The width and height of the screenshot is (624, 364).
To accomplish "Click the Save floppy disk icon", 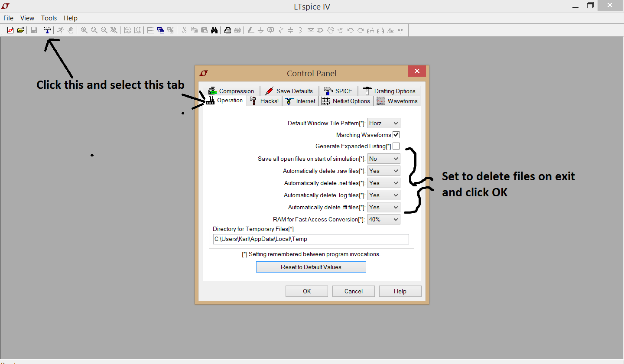I will 33,30.
